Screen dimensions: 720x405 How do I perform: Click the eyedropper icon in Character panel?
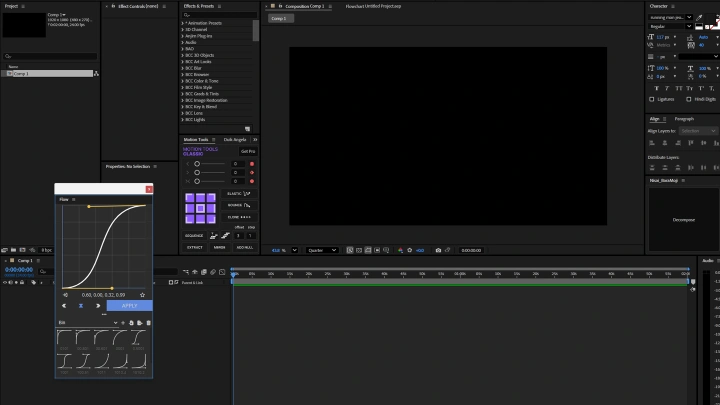point(700,17)
